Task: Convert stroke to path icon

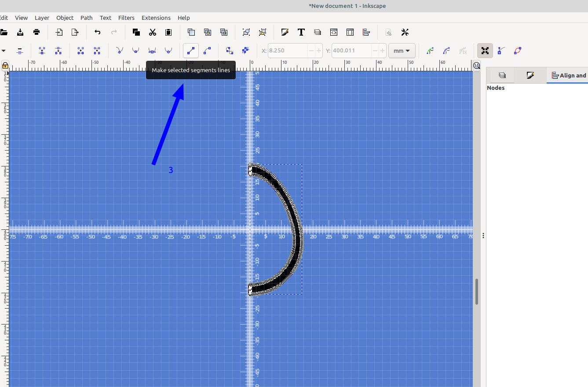Action: [x=245, y=51]
